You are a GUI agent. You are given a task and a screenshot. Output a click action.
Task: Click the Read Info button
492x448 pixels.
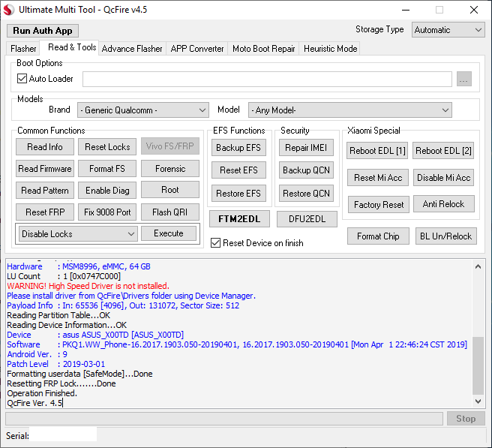45,146
